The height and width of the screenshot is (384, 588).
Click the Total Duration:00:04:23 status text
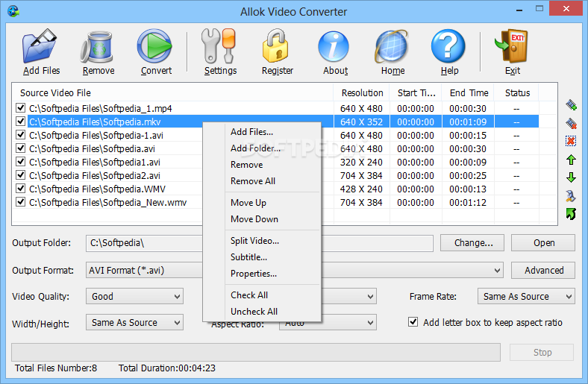167,368
